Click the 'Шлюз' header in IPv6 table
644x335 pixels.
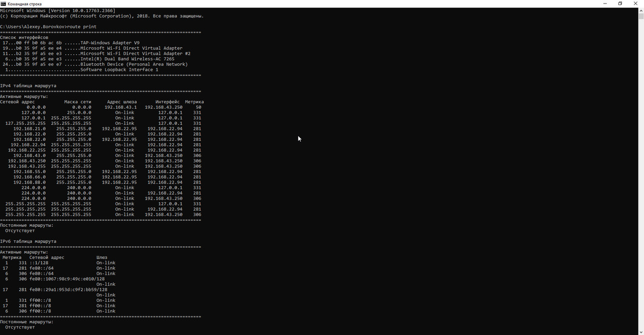pyautogui.click(x=102, y=257)
